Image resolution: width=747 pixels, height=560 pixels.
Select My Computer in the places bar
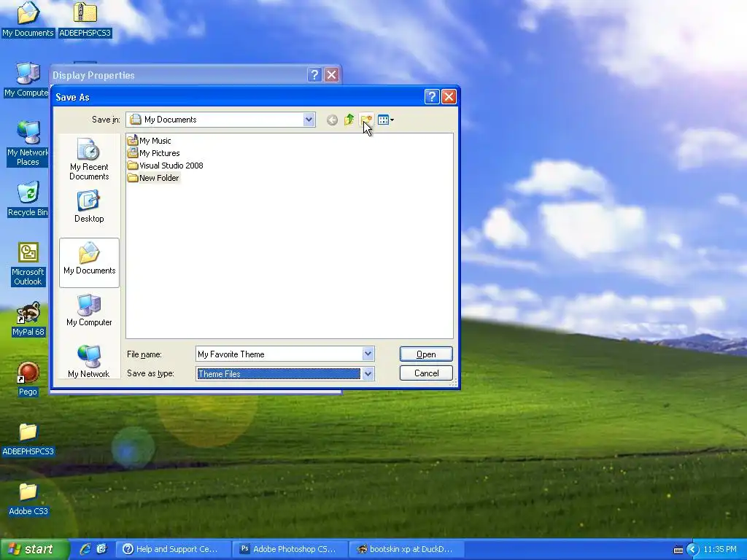(x=89, y=311)
